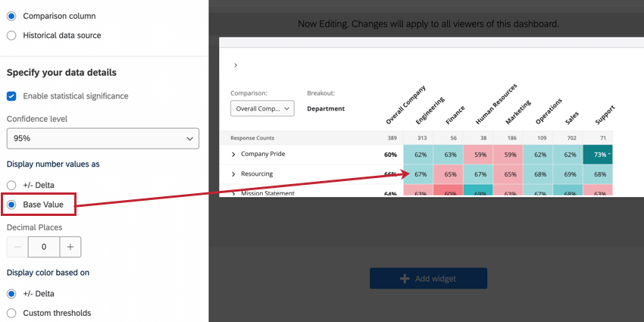This screenshot has height=322, width=644.
Task: Select +/- Delta for number values display
Action: pos(11,186)
